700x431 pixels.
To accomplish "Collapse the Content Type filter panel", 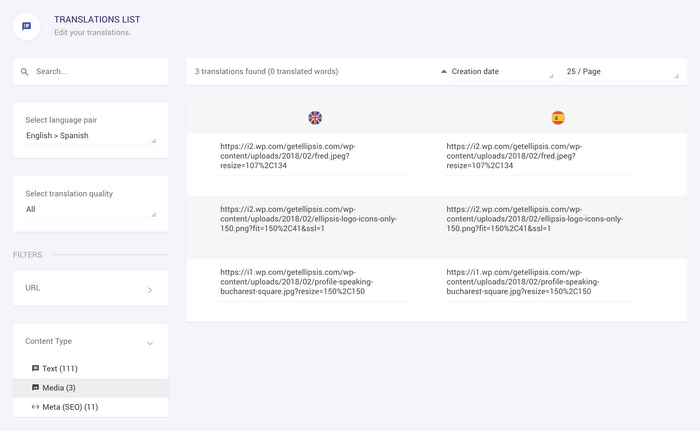I will click(91, 342).
